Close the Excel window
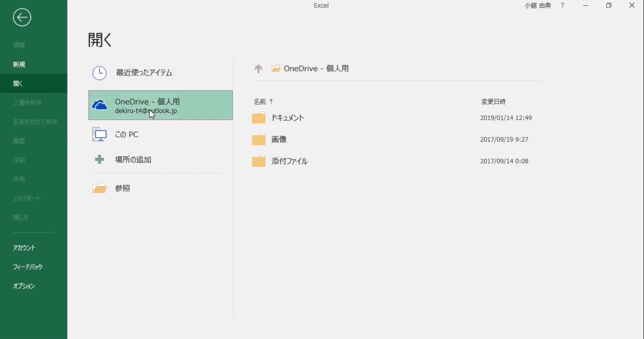Image resolution: width=644 pixels, height=339 pixels. pyautogui.click(x=632, y=6)
